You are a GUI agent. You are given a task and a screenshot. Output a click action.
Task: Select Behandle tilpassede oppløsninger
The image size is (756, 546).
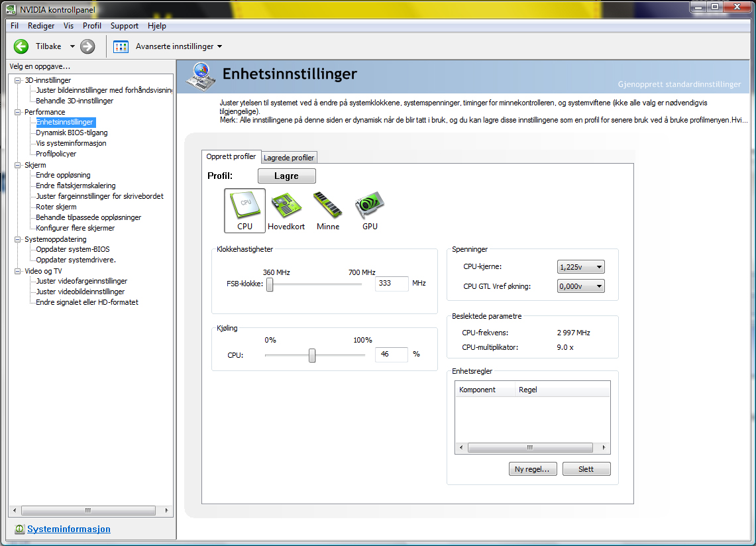tap(89, 217)
